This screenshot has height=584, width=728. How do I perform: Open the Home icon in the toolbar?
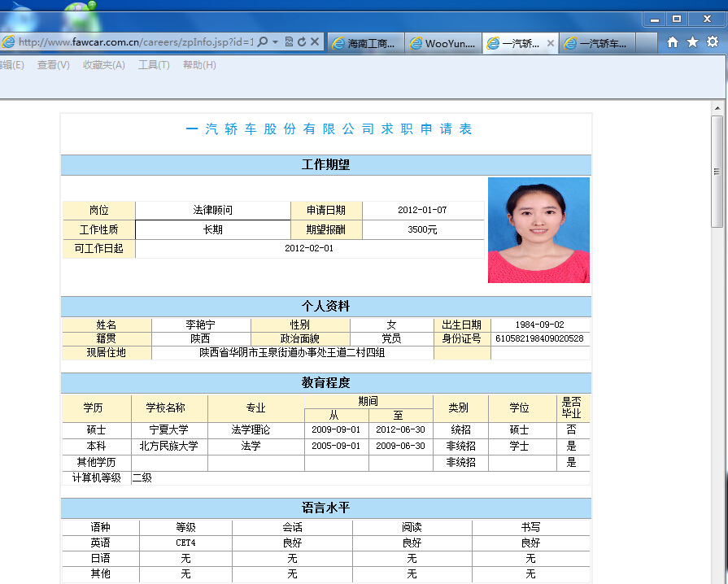673,42
